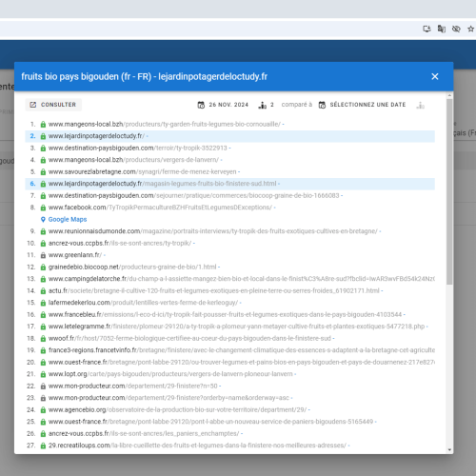Open result 8 facebook.com TyTropik link

[160, 208]
